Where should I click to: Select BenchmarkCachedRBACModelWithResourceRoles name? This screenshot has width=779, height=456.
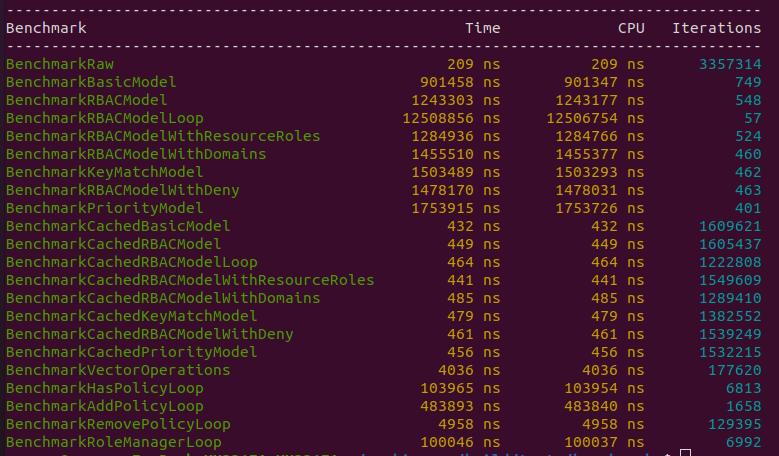(x=190, y=280)
